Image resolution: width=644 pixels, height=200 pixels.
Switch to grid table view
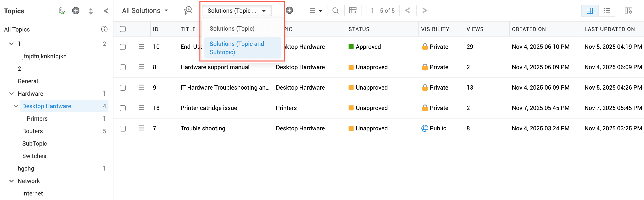pos(590,11)
